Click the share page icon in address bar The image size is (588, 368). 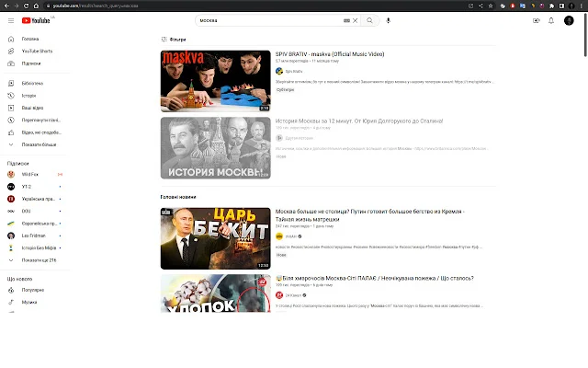(x=481, y=6)
